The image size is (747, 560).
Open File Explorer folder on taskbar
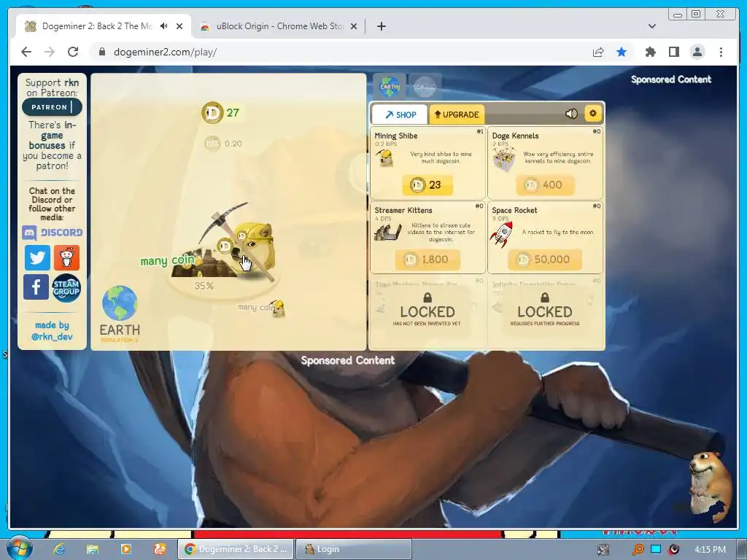[x=93, y=549]
